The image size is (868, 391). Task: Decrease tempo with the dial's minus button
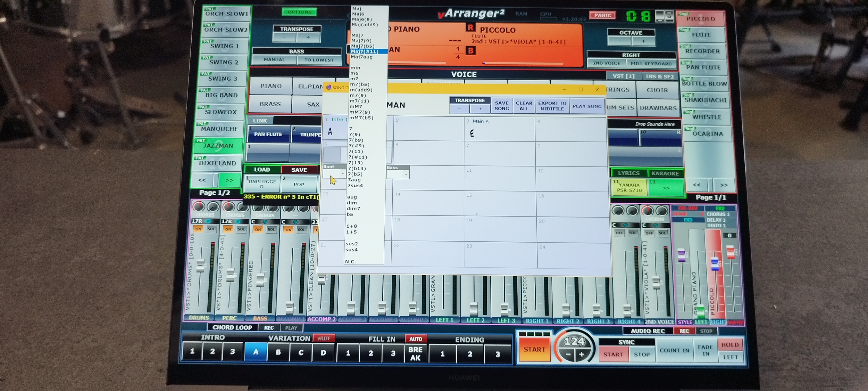568,355
